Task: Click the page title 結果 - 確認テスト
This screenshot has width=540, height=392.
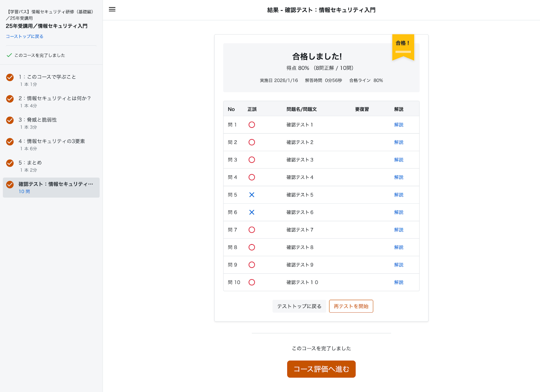Action: click(321, 10)
